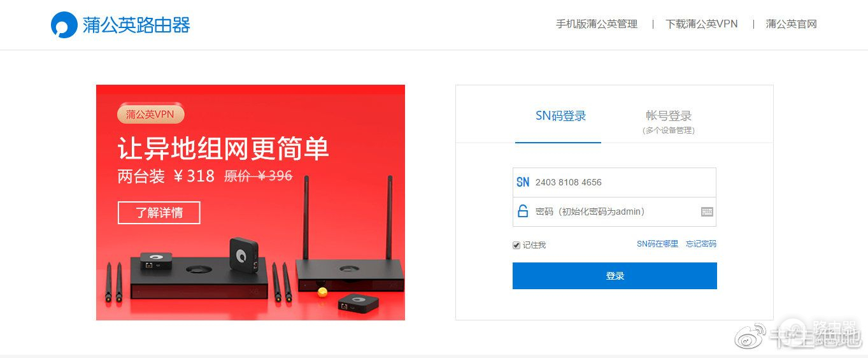Click the Weibo logo watermark icon

click(x=751, y=335)
